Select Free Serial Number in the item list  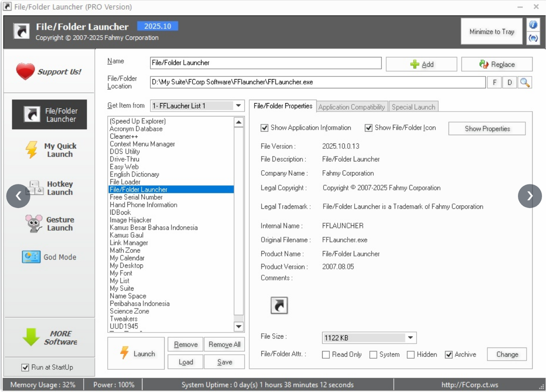pyautogui.click(x=137, y=197)
